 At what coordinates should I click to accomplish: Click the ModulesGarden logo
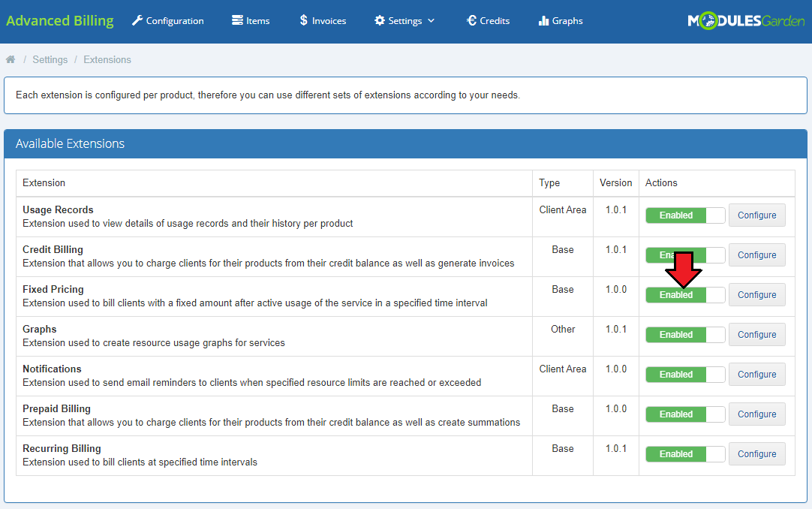(x=746, y=21)
